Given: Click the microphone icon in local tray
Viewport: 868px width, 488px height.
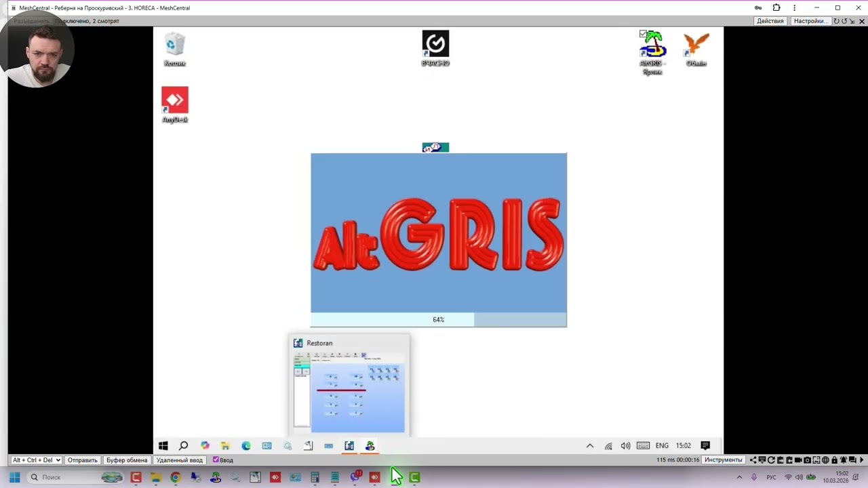Looking at the screenshot, I should click(753, 477).
